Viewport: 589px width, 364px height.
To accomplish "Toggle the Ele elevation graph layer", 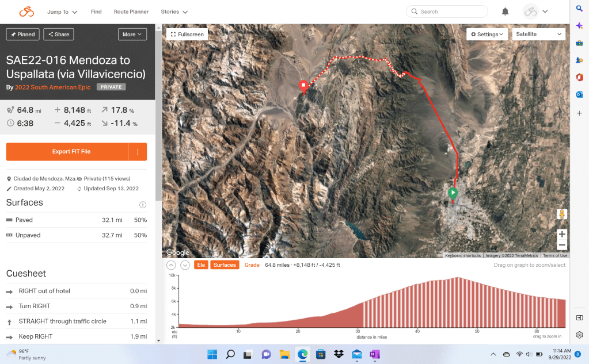I will (x=201, y=265).
